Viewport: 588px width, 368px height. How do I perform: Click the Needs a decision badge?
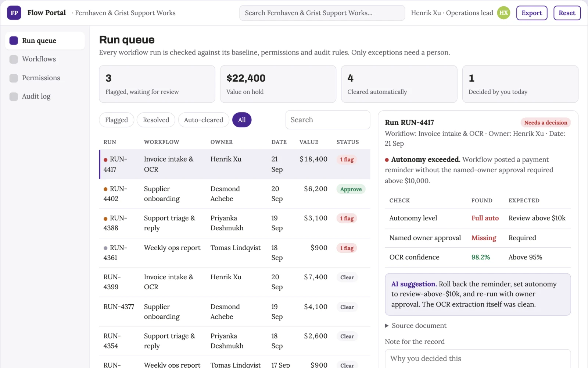pos(546,123)
